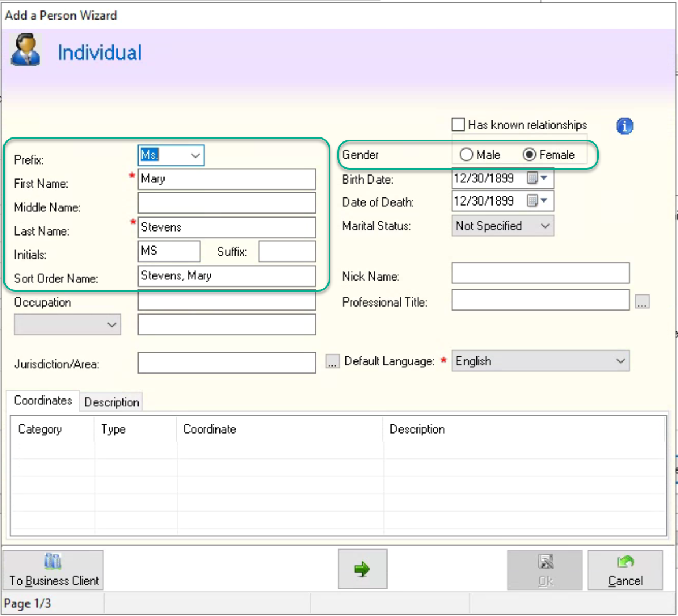Click the Description column header in the table
The image size is (678, 616).
pos(524,430)
